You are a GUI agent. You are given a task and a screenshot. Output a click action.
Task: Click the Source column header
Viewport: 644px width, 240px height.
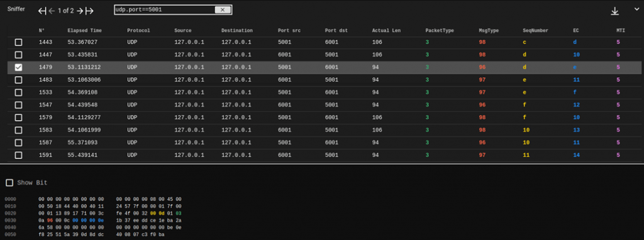183,30
